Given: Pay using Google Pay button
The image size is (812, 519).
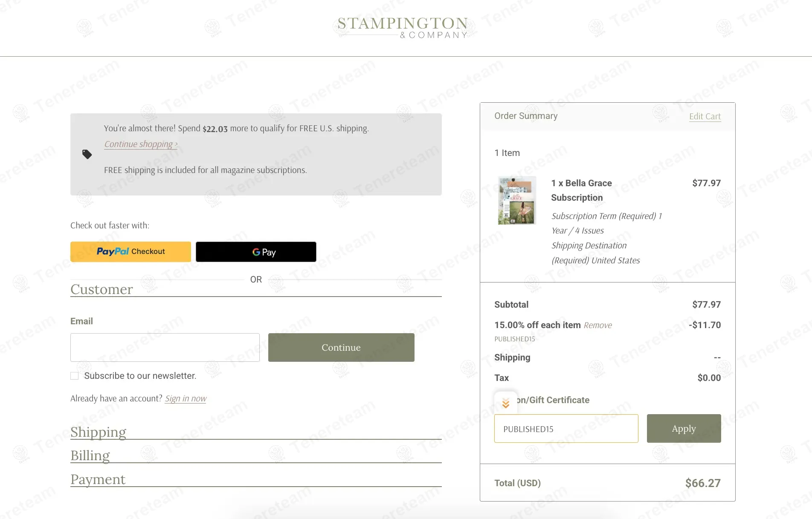Looking at the screenshot, I should (256, 252).
